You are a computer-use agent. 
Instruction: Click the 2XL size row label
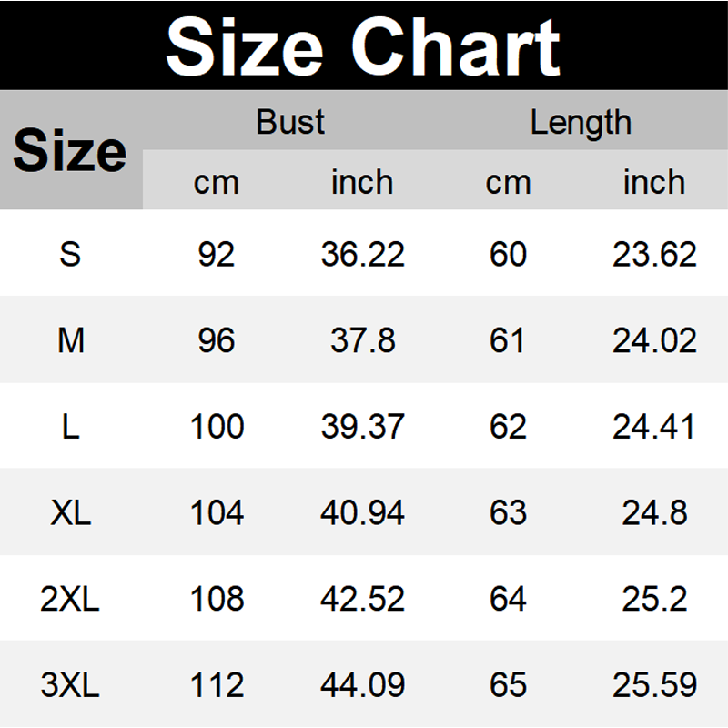tap(70, 599)
